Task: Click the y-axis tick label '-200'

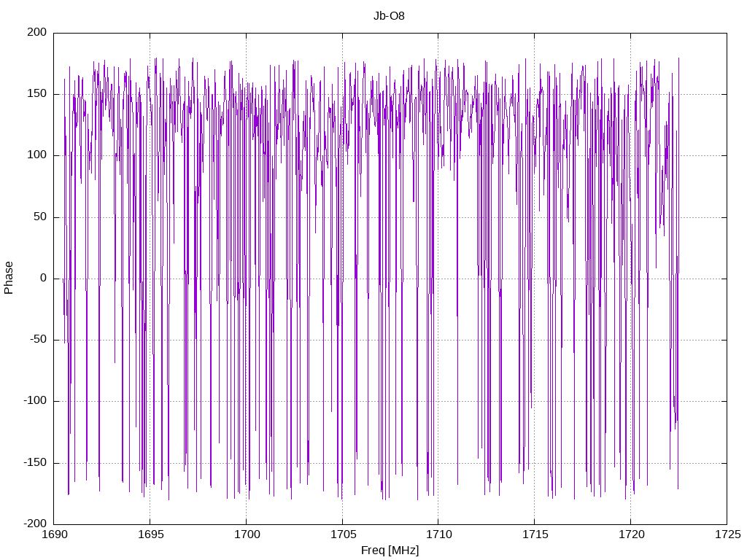Action: 35,524
